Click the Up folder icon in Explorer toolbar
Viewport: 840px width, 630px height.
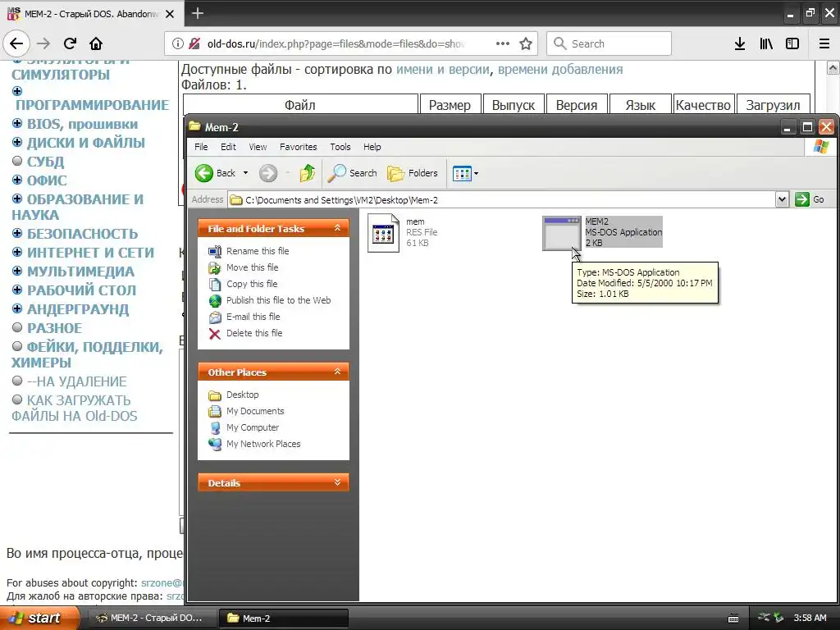pyautogui.click(x=307, y=173)
